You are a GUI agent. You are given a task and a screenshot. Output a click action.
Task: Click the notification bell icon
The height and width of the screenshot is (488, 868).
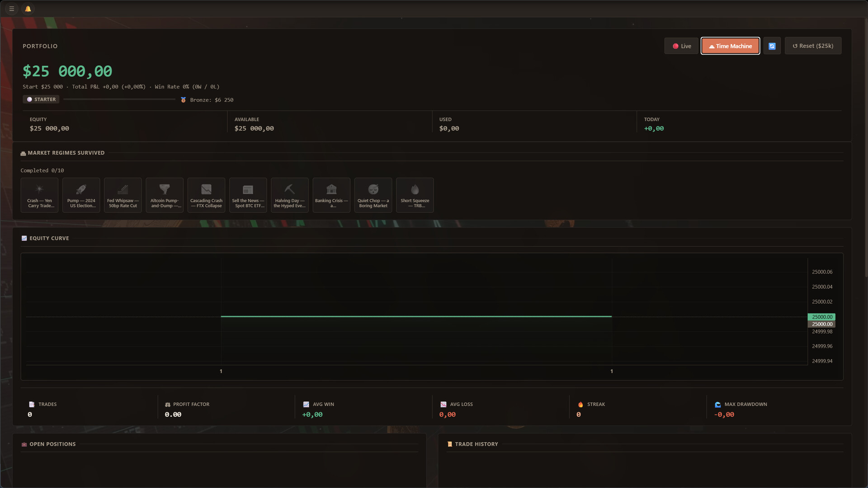(28, 9)
